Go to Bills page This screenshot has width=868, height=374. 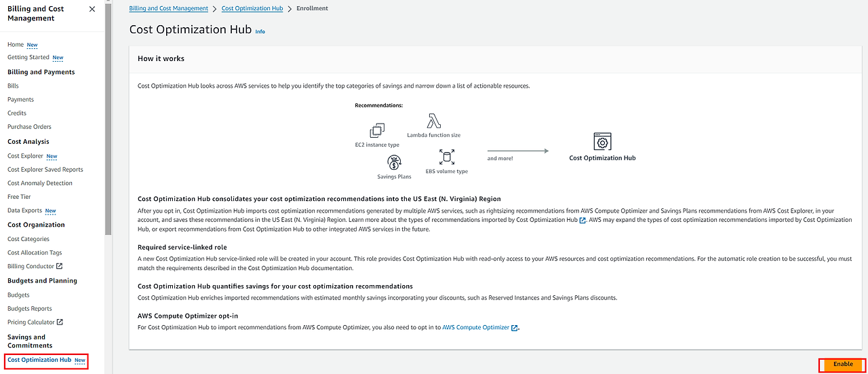click(x=13, y=86)
